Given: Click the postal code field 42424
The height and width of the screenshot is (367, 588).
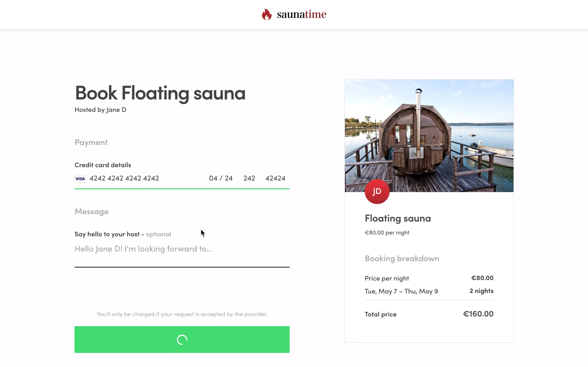Looking at the screenshot, I should coord(275,178).
